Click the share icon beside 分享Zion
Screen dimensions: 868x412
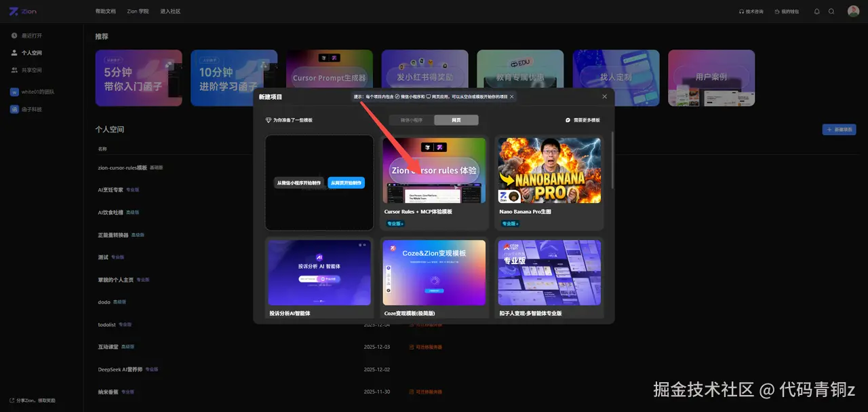[x=12, y=400]
